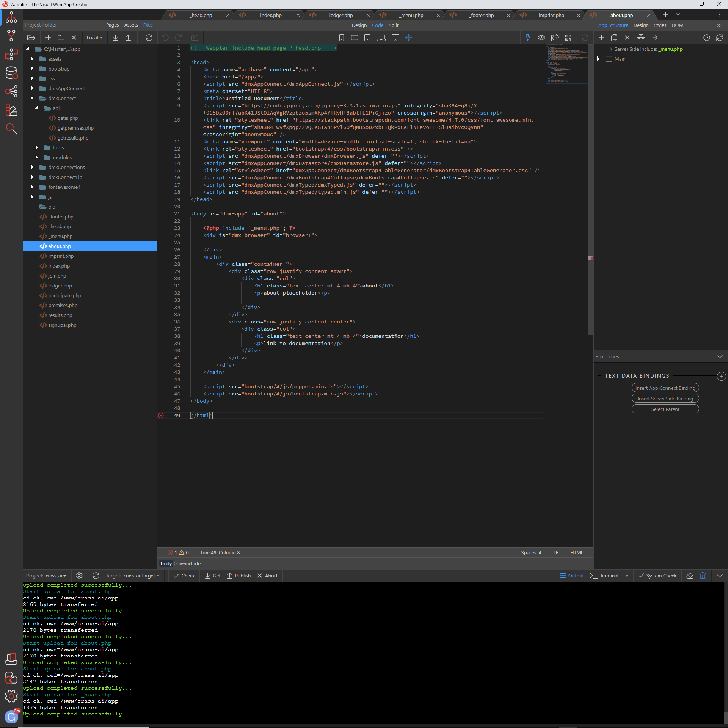
Task: Click the Abort button in bottom bar
Action: pyautogui.click(x=267, y=576)
